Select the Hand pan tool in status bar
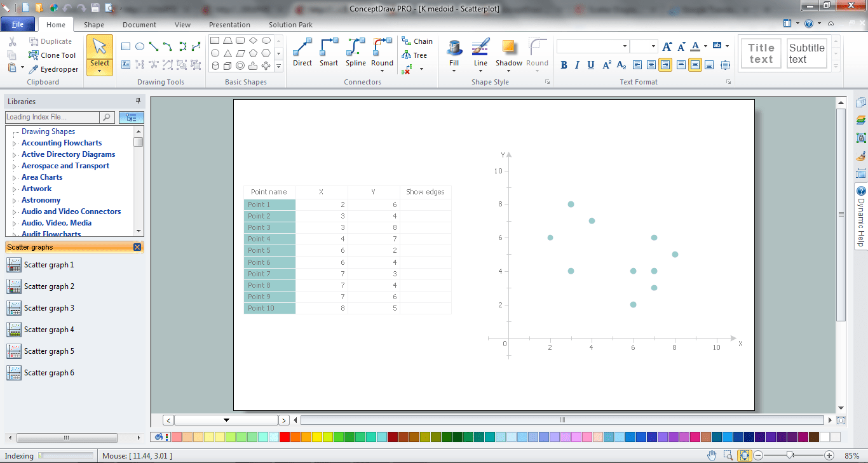 coord(712,455)
